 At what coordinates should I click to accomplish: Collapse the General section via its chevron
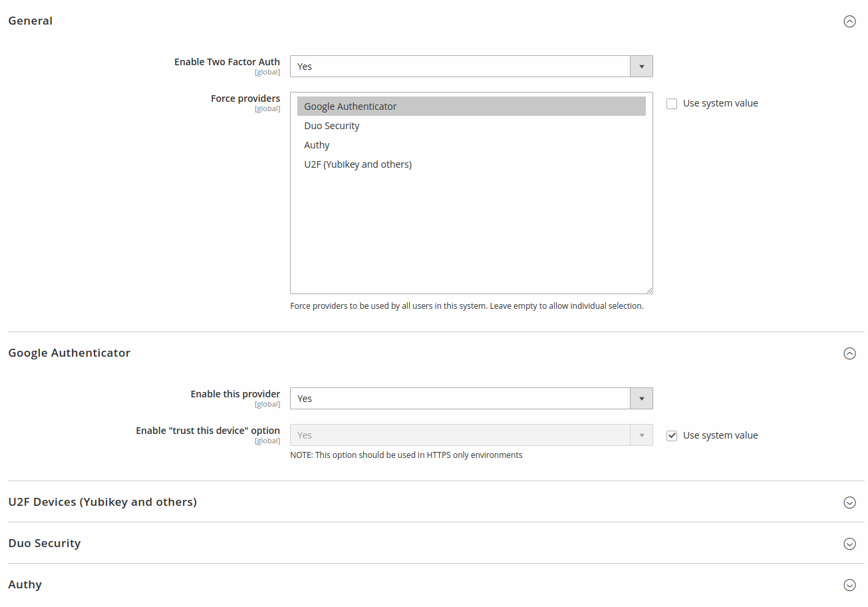tap(849, 21)
